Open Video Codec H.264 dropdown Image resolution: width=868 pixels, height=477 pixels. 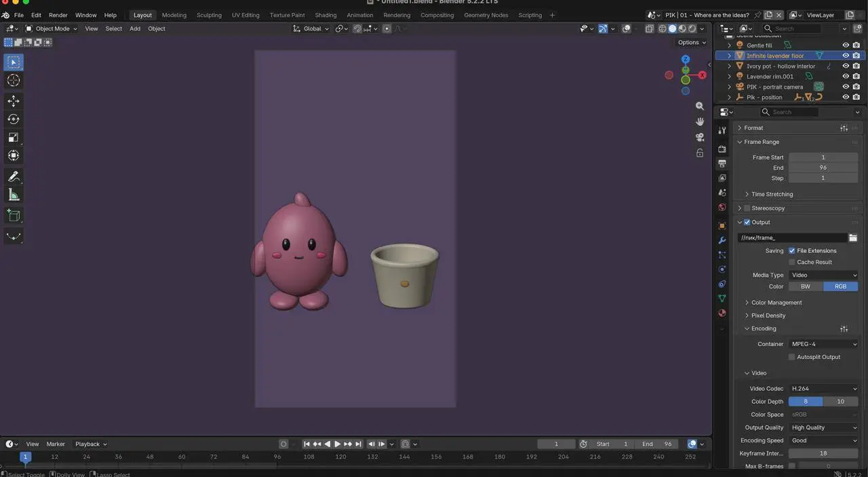[824, 389]
